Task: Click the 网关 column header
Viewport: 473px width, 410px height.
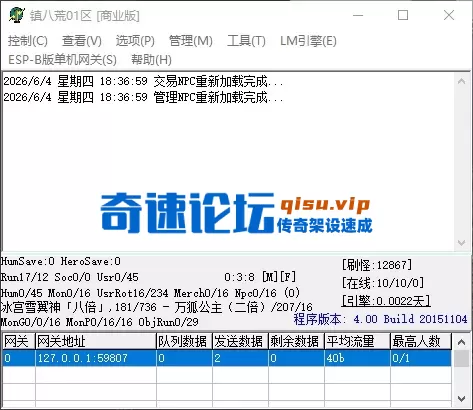Action: (18, 341)
